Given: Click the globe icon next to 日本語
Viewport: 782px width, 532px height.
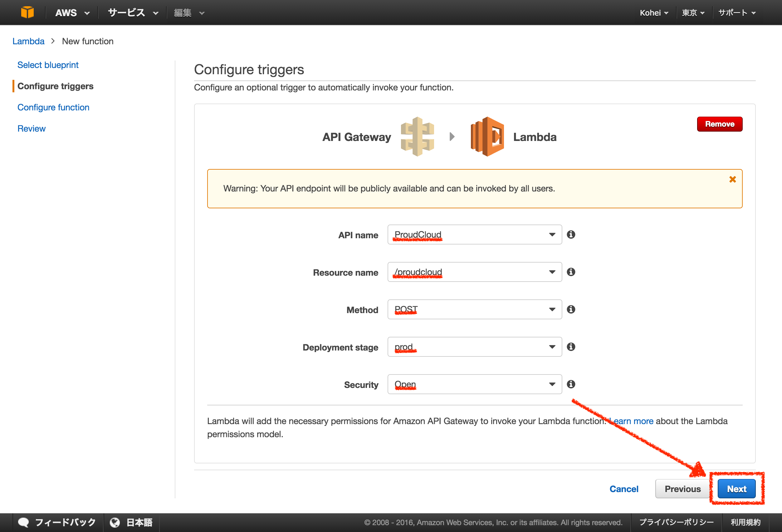Looking at the screenshot, I should click(x=115, y=522).
